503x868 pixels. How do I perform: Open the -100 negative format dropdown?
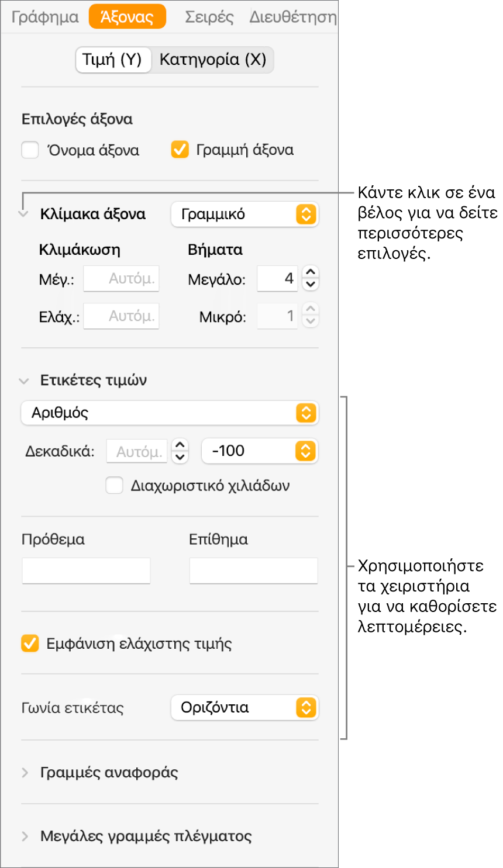260,451
